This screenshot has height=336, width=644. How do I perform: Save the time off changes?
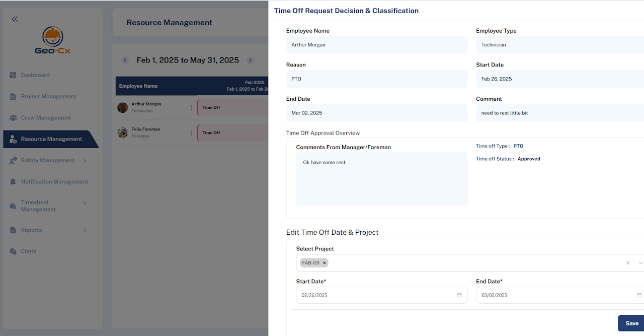pyautogui.click(x=631, y=323)
